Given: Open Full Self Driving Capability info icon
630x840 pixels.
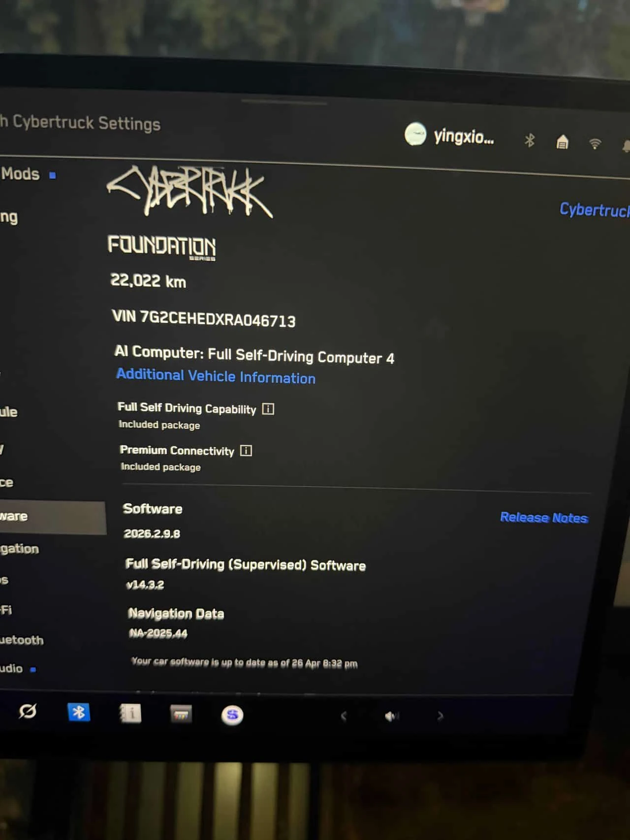Looking at the screenshot, I should [x=268, y=409].
